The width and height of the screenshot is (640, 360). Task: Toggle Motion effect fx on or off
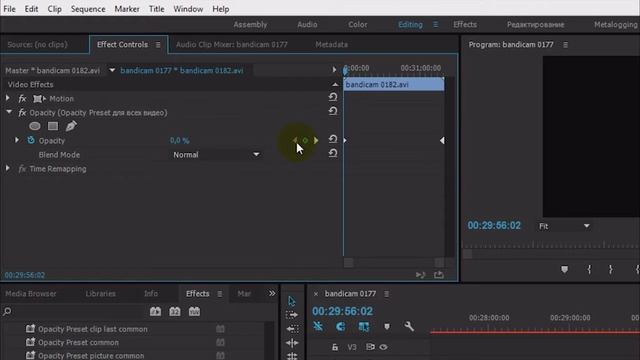[22, 99]
